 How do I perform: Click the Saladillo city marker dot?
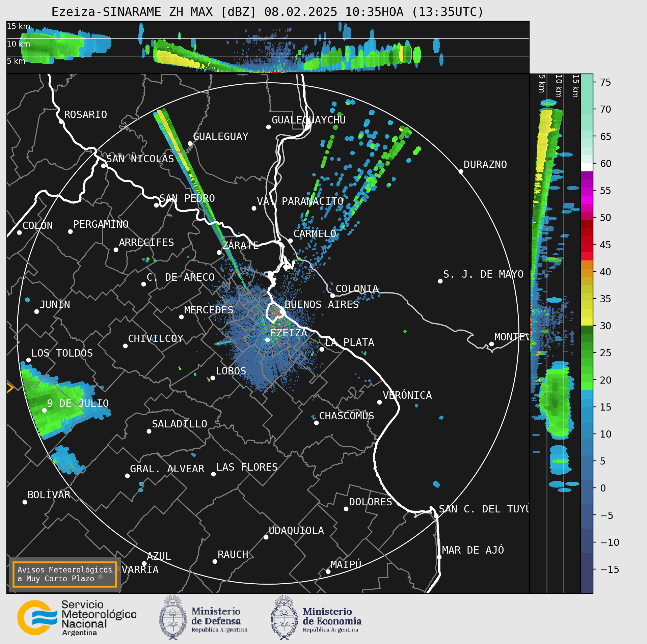149,431
